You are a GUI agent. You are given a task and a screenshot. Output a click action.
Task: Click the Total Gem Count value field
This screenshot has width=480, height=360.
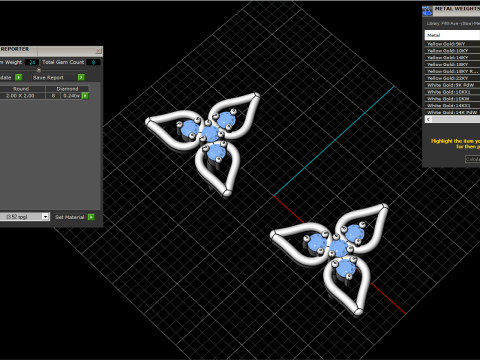click(x=93, y=62)
